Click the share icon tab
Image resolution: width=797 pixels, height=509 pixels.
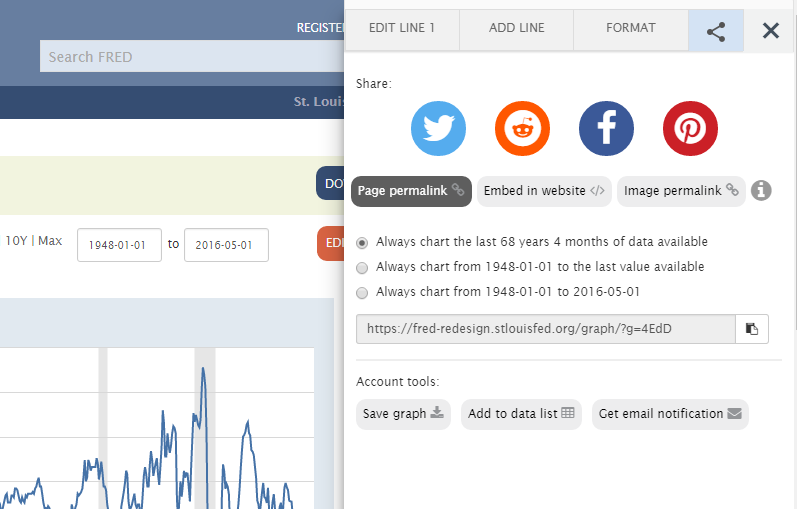(x=716, y=30)
